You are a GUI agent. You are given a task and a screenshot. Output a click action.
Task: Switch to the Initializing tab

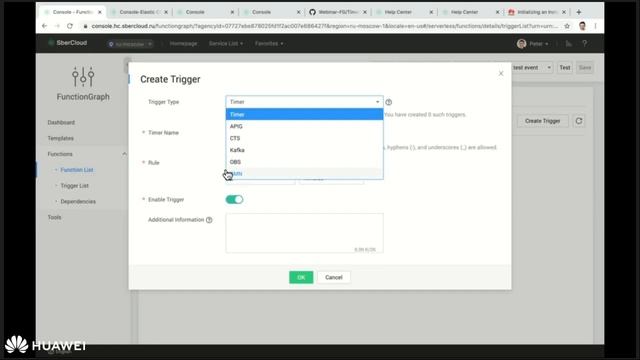click(537, 12)
